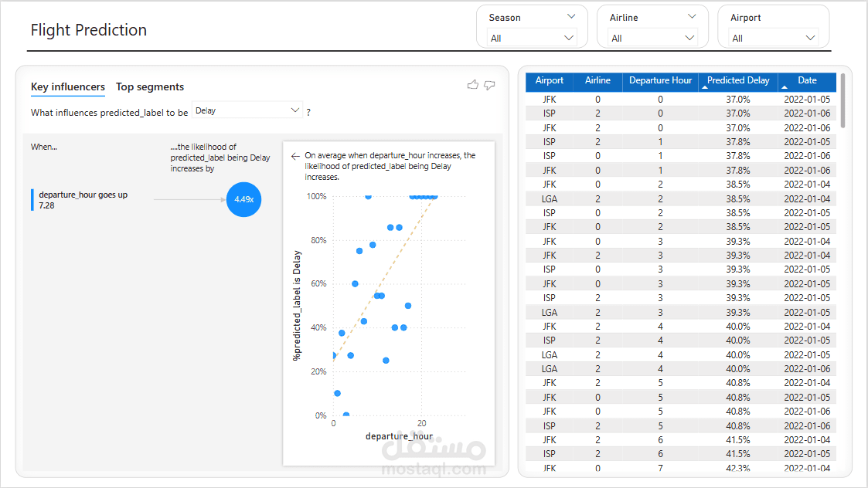Viewport: 868px width, 488px height.
Task: Switch to the Key influencers tab
Action: (x=68, y=87)
